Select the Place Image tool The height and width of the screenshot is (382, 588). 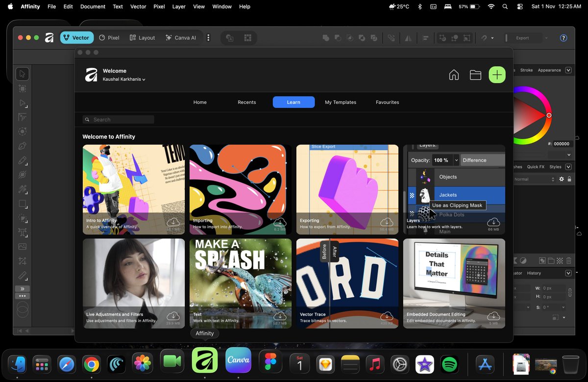click(22, 247)
